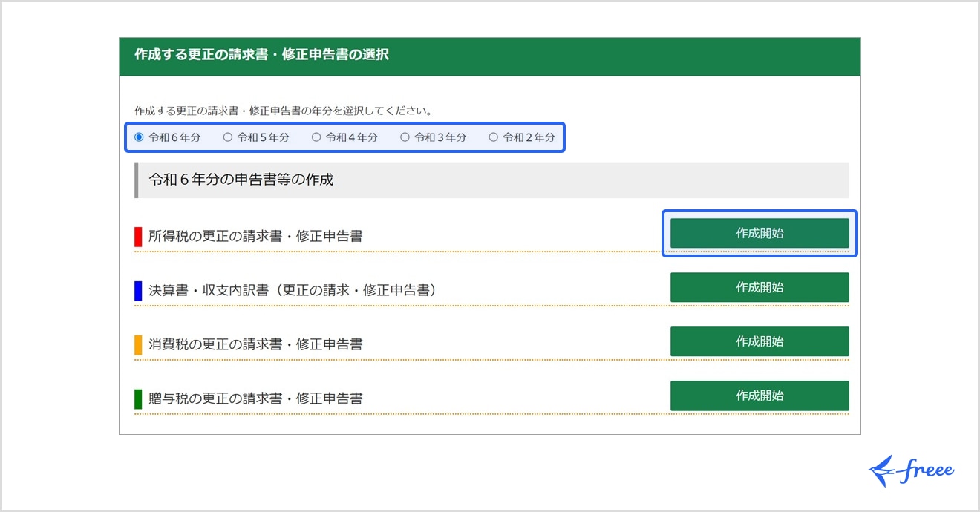The height and width of the screenshot is (512, 980).
Task: Click the 消費税の更正の請求書・修正申告書 label
Action: pyautogui.click(x=255, y=345)
